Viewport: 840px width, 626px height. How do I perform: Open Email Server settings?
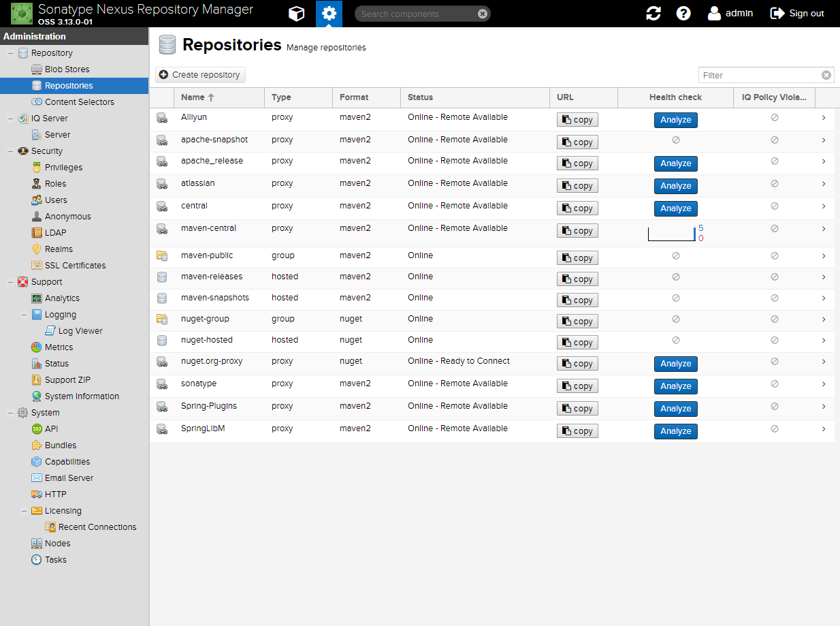coord(69,478)
